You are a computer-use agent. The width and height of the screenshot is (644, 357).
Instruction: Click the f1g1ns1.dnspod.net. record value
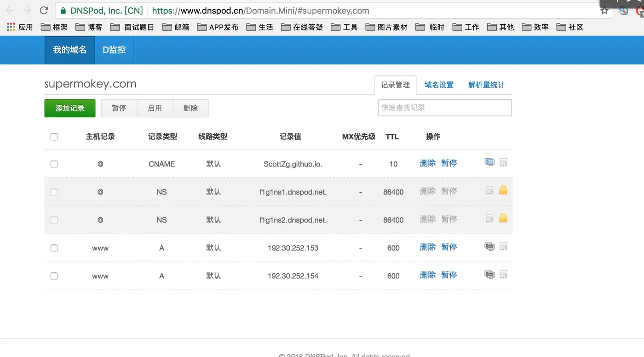pyautogui.click(x=293, y=192)
